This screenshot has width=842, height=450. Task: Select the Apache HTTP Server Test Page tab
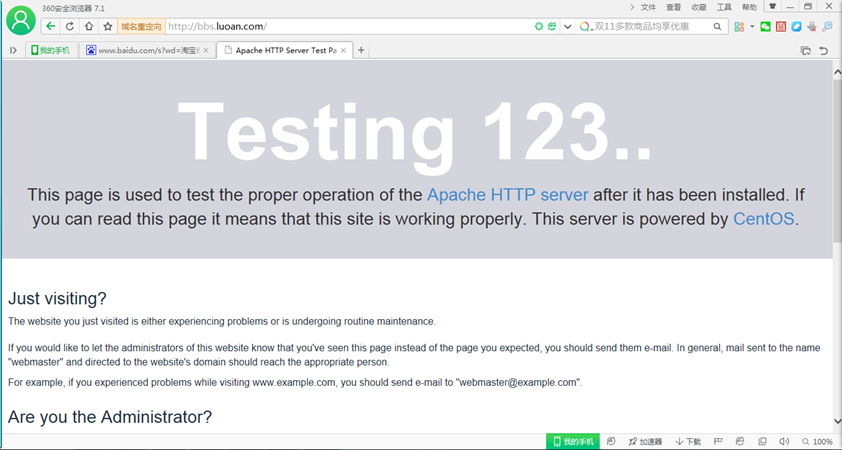coord(285,50)
